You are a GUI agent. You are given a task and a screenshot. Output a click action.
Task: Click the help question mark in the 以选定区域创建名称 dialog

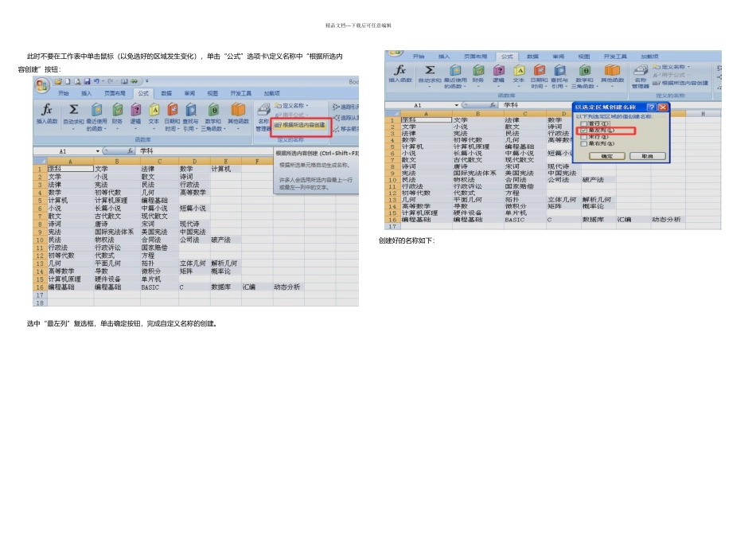pos(652,107)
